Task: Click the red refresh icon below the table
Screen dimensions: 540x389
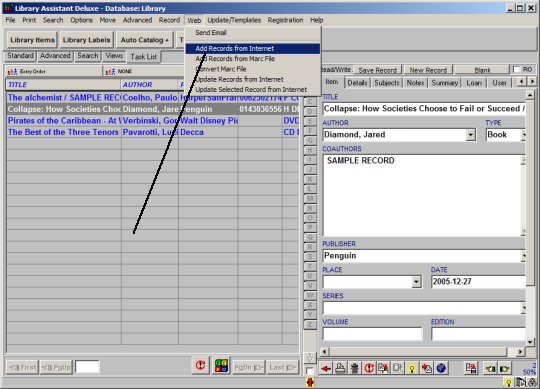Action: click(200, 366)
